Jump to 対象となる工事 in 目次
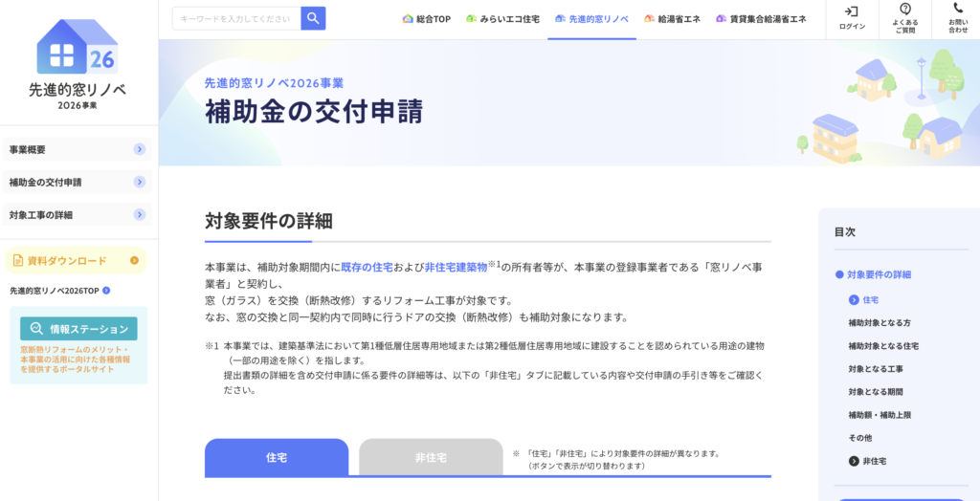The height and width of the screenshot is (501, 980). coord(876,369)
